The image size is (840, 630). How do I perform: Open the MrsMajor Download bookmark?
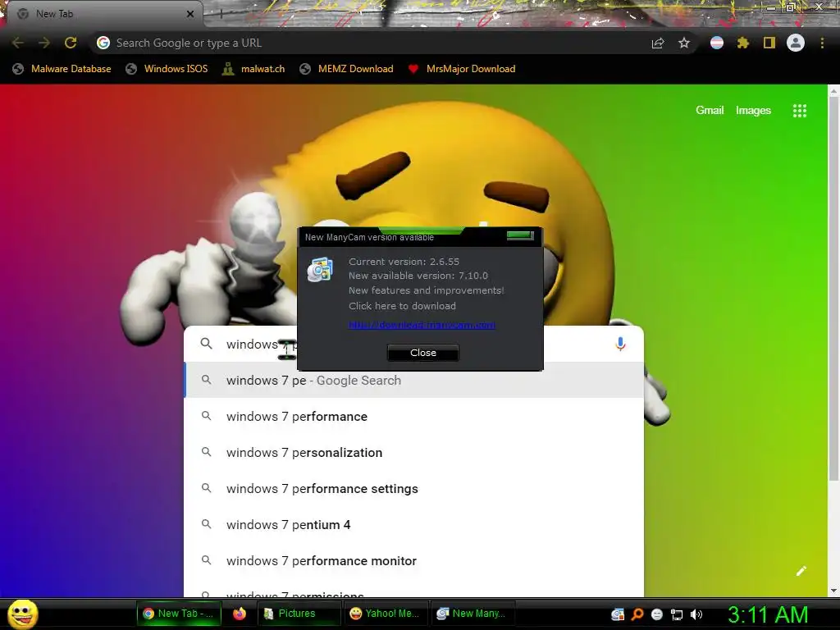pyautogui.click(x=462, y=69)
